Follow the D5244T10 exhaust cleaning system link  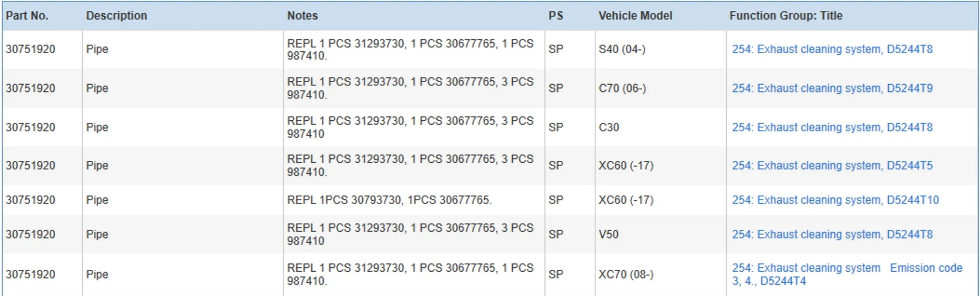tap(835, 200)
